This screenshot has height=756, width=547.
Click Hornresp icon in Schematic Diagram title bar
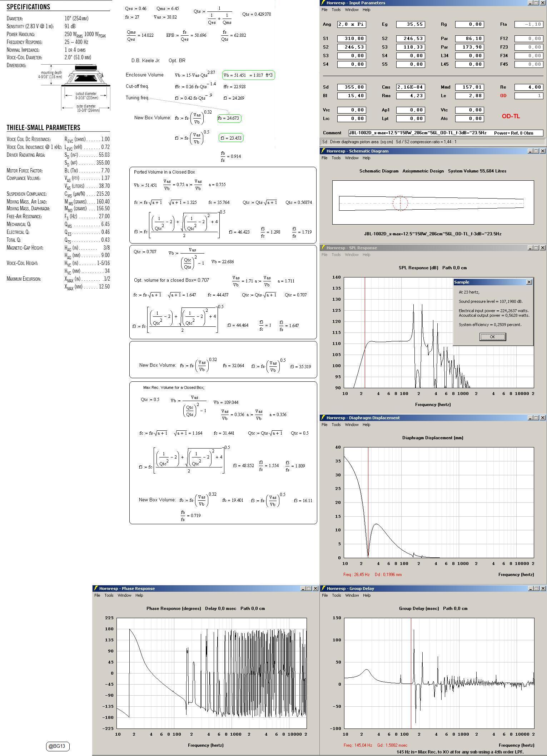point(323,151)
